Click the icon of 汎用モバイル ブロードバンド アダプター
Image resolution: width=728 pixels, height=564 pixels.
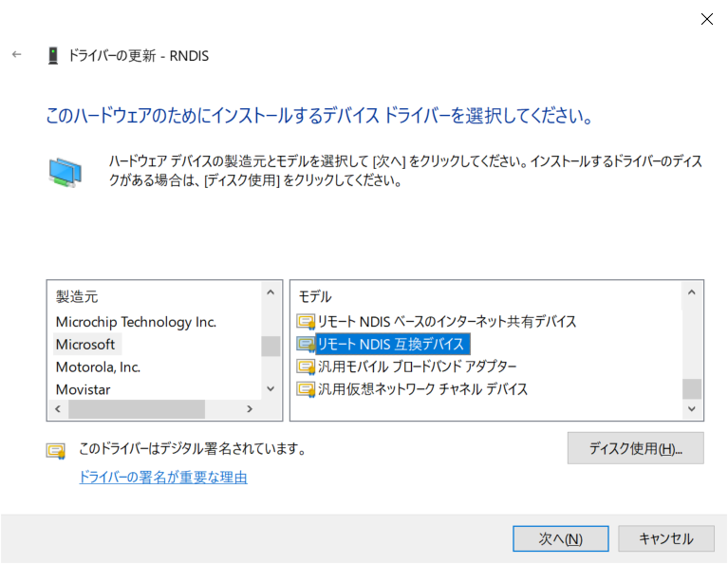click(x=306, y=367)
